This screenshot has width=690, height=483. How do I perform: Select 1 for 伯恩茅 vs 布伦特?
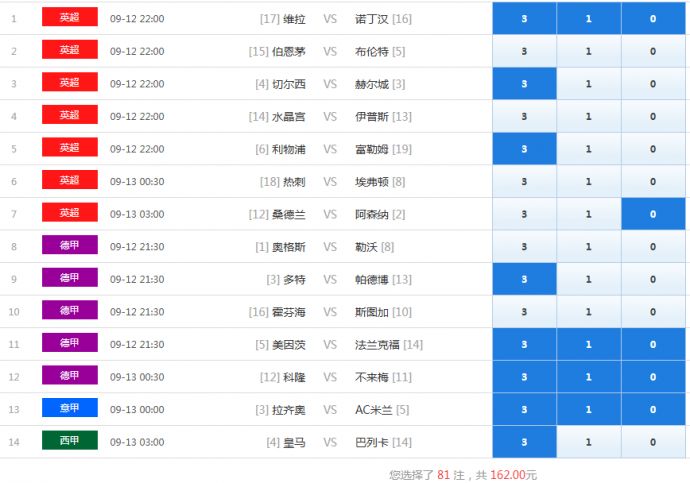(589, 51)
